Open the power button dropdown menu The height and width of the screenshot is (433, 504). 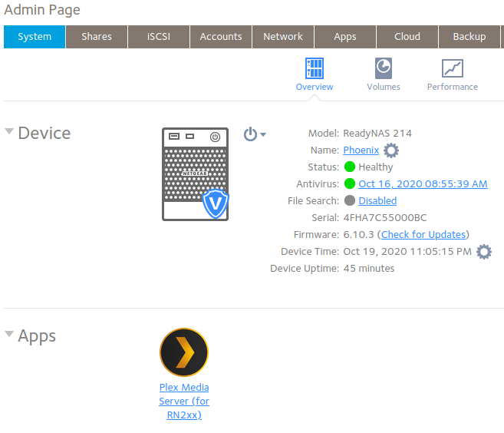tap(255, 134)
